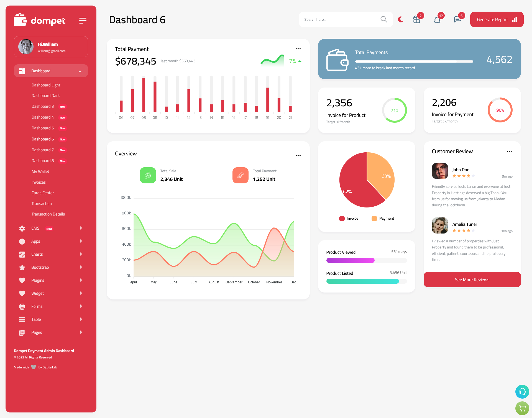Select Dashboard Light menu item
This screenshot has width=532, height=418.
point(46,85)
